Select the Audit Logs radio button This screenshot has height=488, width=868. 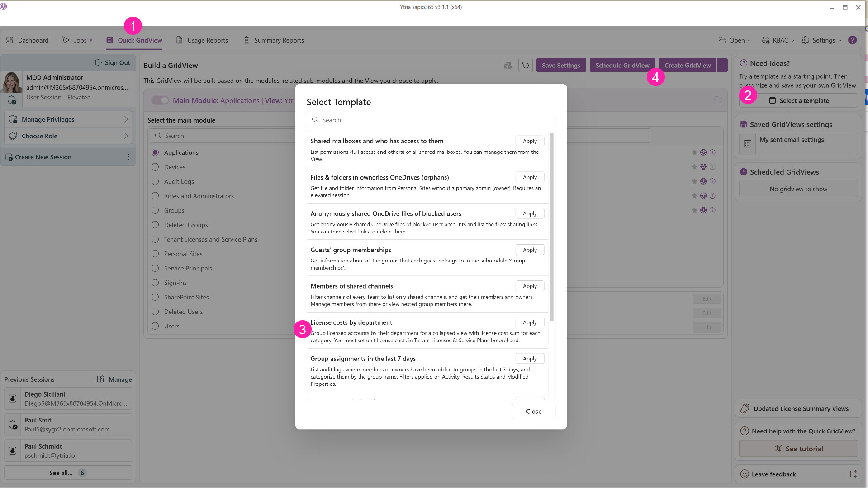click(x=155, y=181)
